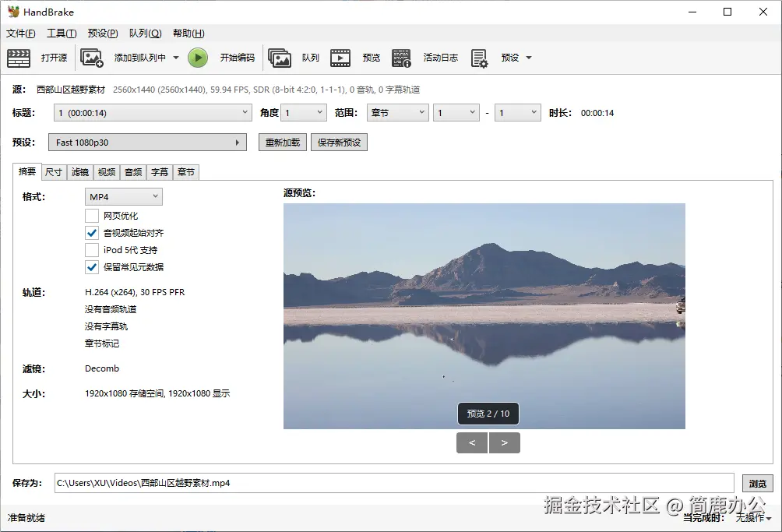Click the 预览 2 / 10 badge

(x=488, y=414)
